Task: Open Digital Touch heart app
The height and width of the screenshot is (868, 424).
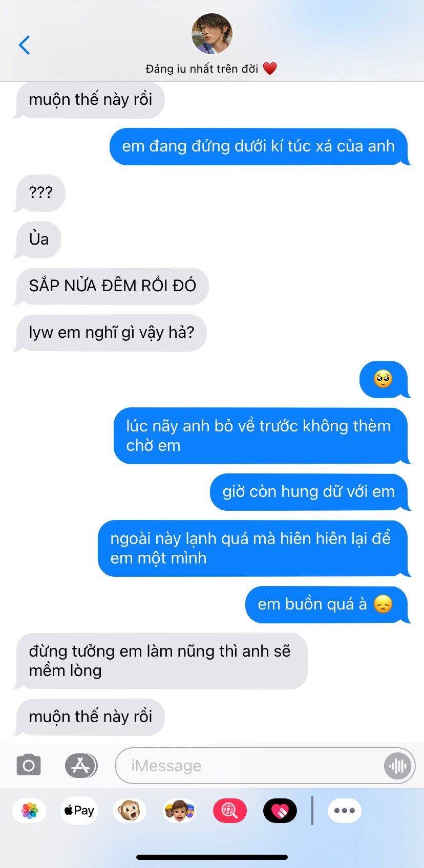Action: (280, 811)
